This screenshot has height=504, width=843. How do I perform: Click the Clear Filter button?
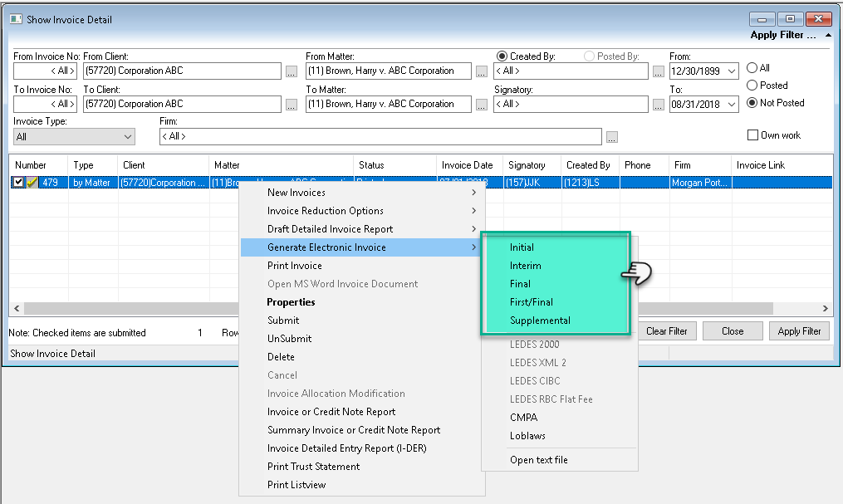click(667, 331)
